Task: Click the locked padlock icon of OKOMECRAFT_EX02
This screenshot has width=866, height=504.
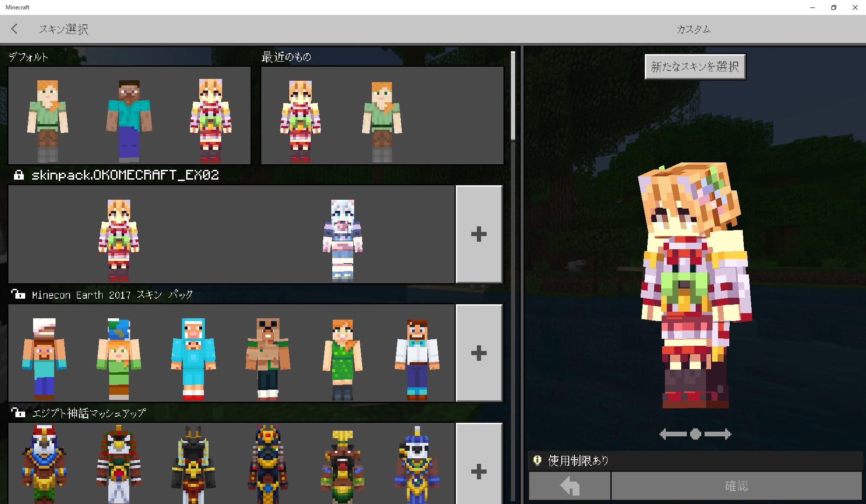Action: (19, 175)
